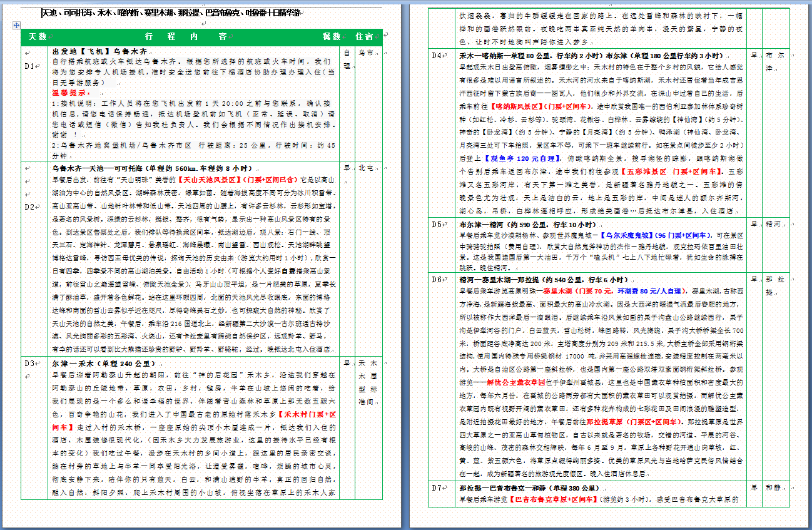Click the 住宿 column header

click(x=364, y=37)
